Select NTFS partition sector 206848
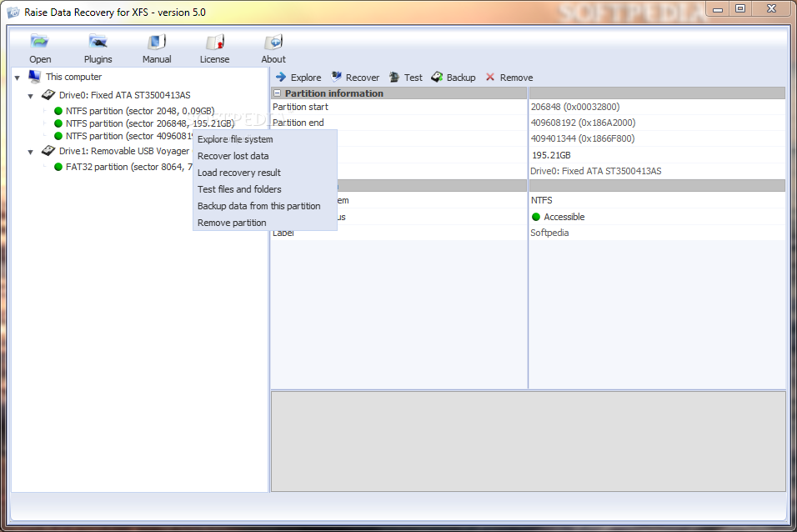This screenshot has height=532, width=797. coord(150,123)
